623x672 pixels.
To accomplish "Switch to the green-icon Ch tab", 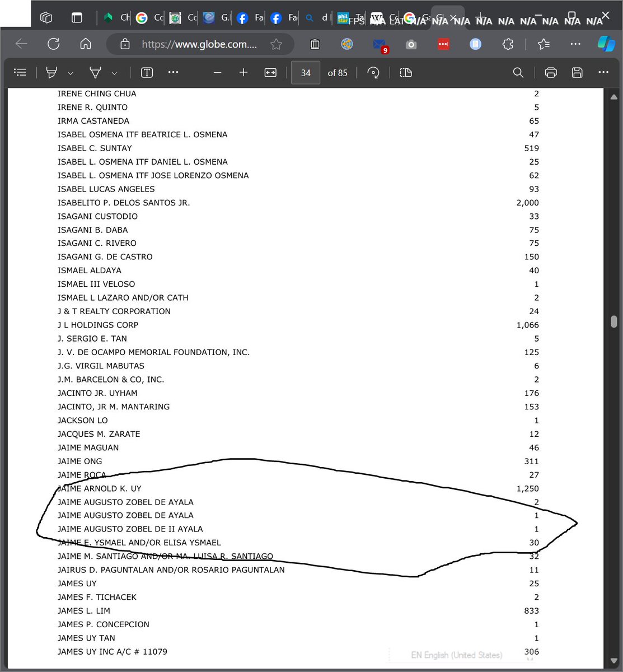I will [116, 18].
